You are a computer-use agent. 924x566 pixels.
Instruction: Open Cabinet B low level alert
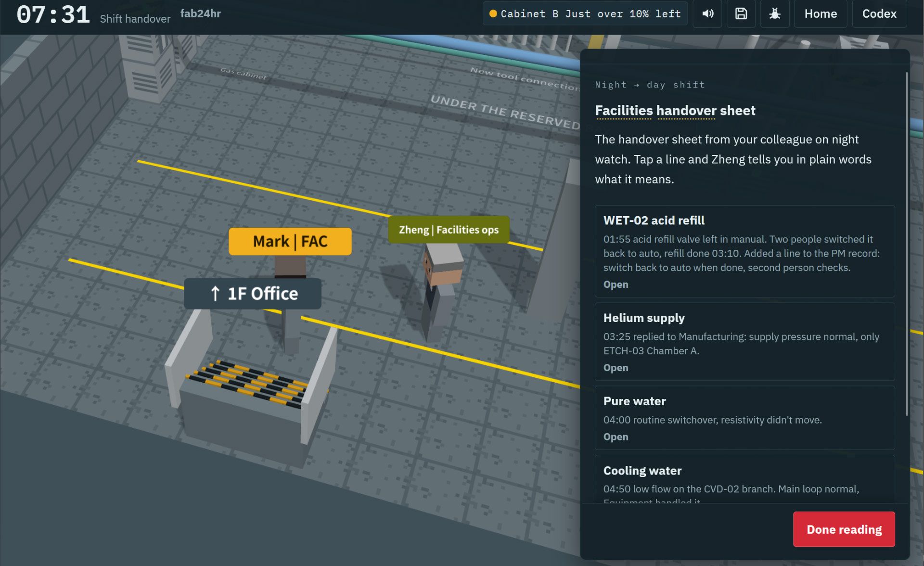coord(585,14)
